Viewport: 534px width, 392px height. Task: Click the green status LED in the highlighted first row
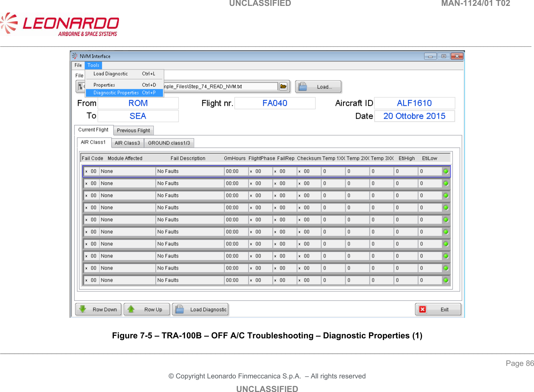pyautogui.click(x=446, y=171)
